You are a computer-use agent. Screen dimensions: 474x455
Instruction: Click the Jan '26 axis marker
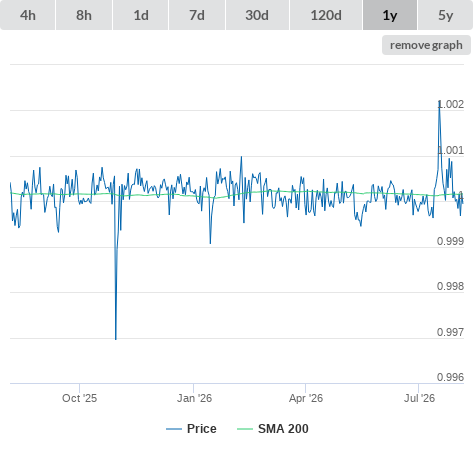click(x=194, y=398)
